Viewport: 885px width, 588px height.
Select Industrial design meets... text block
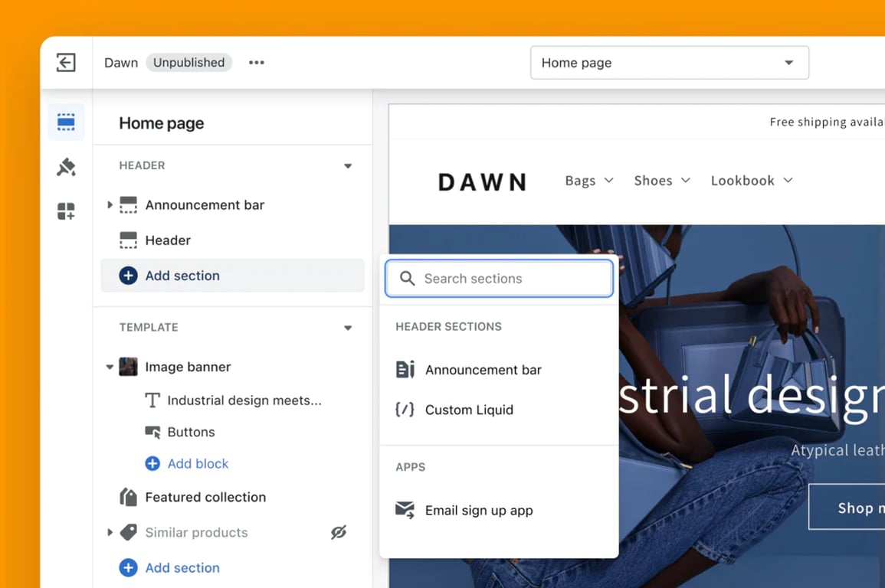coord(244,400)
